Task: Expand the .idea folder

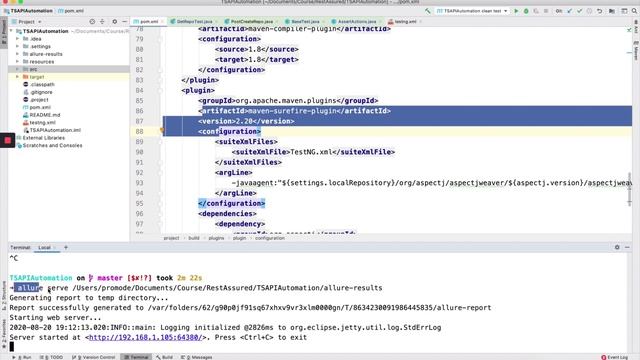Action: tap(18, 39)
